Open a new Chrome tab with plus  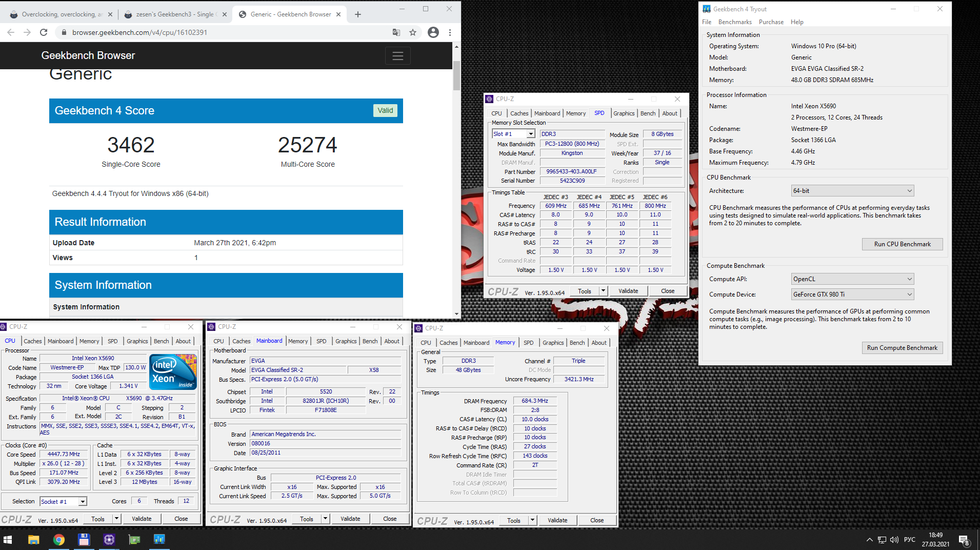pyautogui.click(x=358, y=14)
